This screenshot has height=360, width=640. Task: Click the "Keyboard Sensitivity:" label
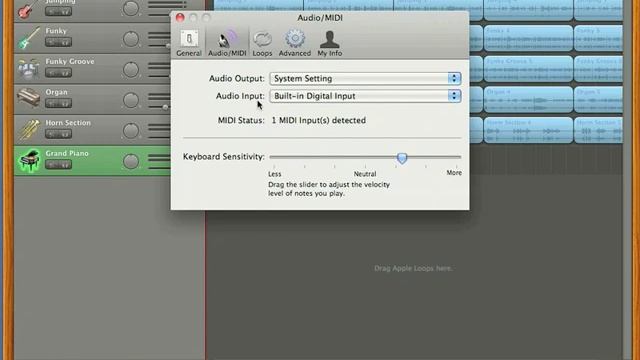(224, 157)
